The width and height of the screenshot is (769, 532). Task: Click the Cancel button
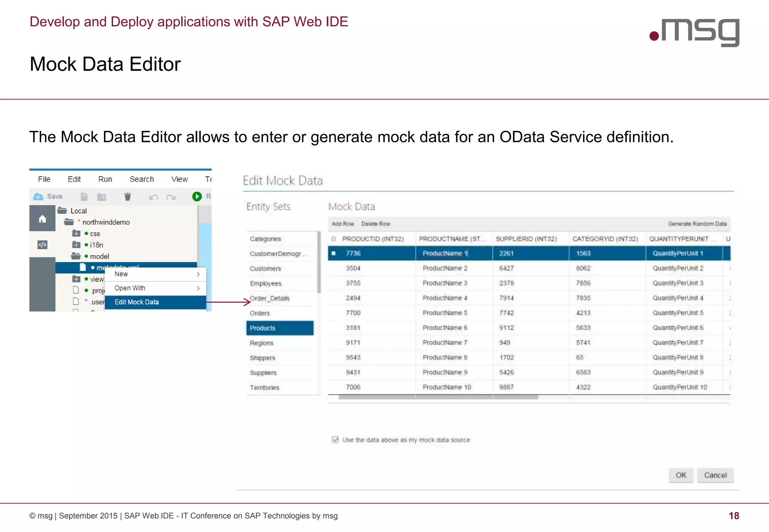click(x=715, y=475)
